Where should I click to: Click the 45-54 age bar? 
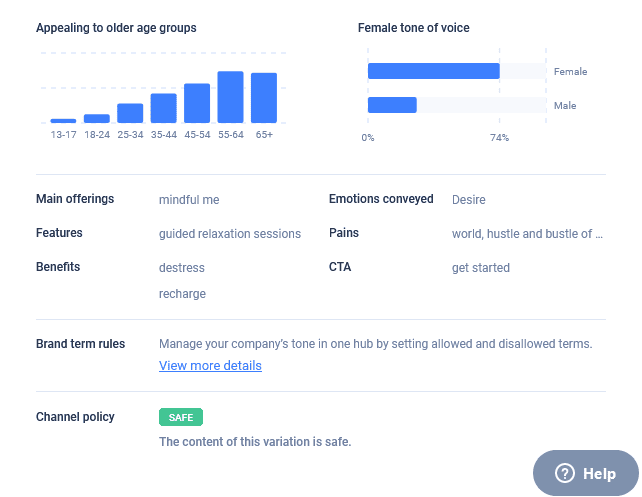point(197,103)
